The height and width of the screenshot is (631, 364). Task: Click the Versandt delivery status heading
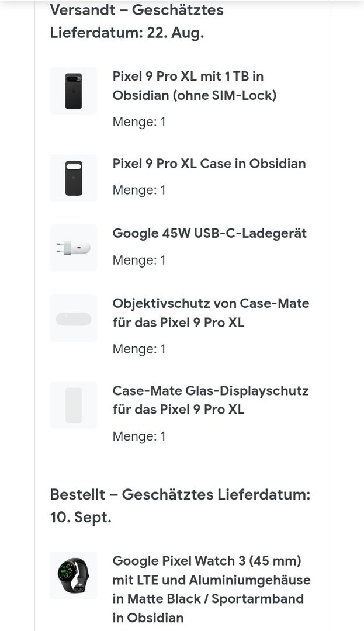point(137,21)
